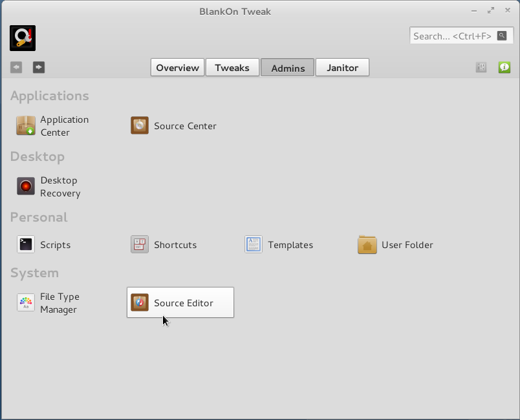Open the preferences sliders icon
The height and width of the screenshot is (420, 520).
[x=481, y=67]
